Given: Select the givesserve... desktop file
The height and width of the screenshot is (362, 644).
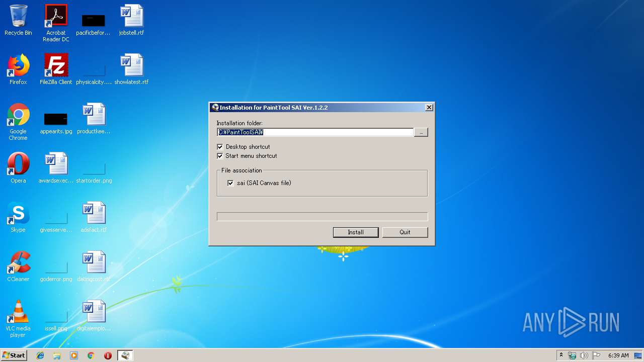Looking at the screenshot, I should click(x=56, y=221).
